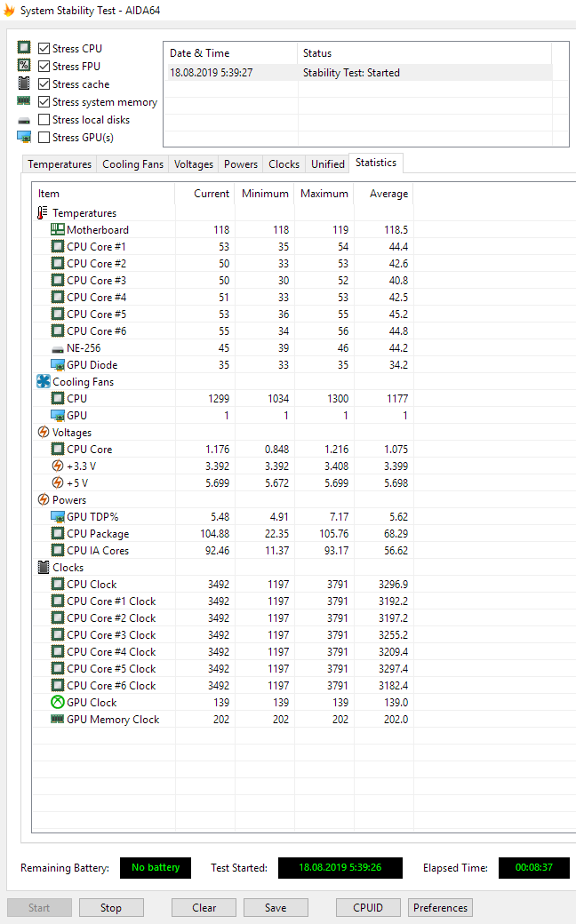The width and height of the screenshot is (576, 924).
Task: Click the AIDA64 flame icon in title bar
Action: pyautogui.click(x=9, y=10)
